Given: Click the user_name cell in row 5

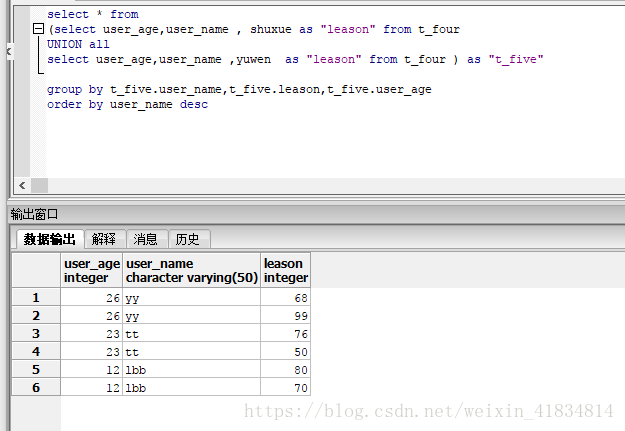Looking at the screenshot, I should click(x=192, y=369).
